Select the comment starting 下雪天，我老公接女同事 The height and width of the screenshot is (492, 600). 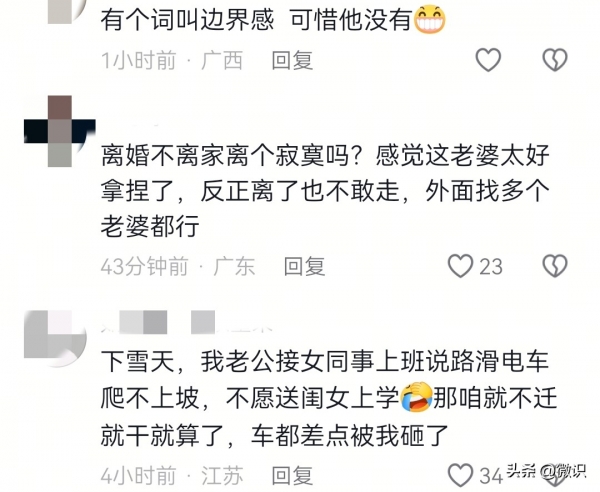tap(328, 398)
